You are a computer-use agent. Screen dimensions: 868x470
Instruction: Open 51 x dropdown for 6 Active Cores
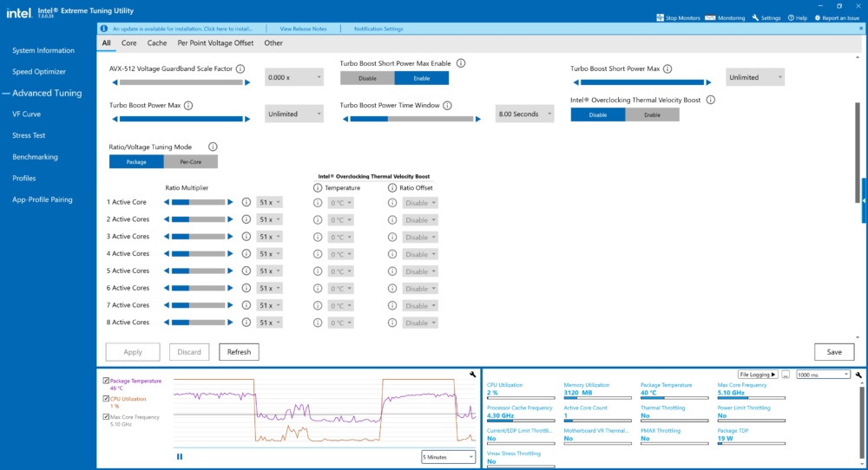270,288
